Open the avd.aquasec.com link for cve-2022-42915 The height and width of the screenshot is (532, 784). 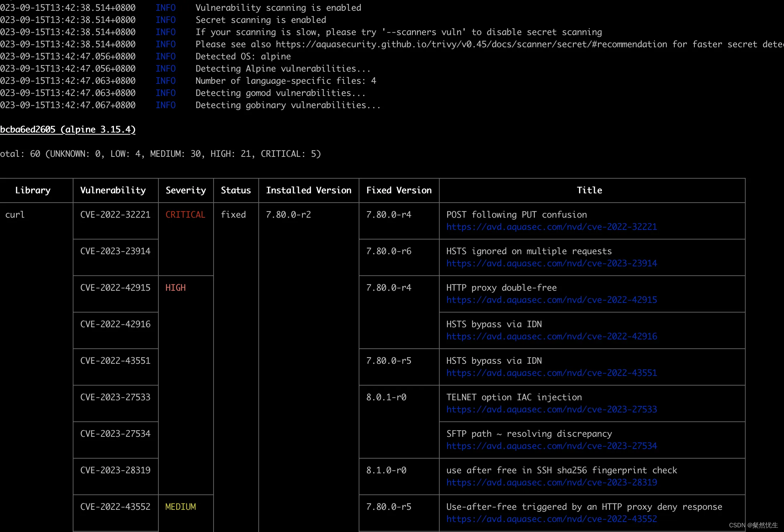[551, 300]
